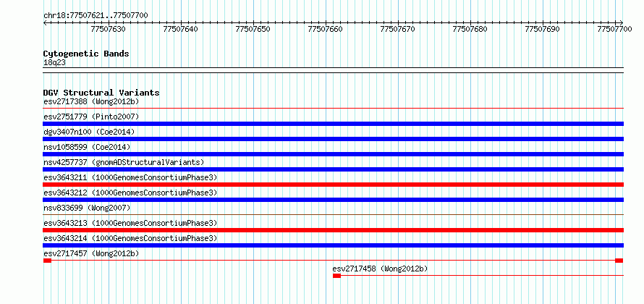Viewport: 644px width, 304px height.
Task: Open the esv2717457 (Wong2012b) label
Action: pos(91,253)
